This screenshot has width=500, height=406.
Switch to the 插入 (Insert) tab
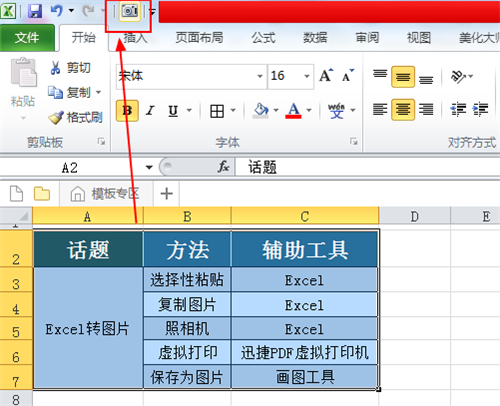coord(135,38)
